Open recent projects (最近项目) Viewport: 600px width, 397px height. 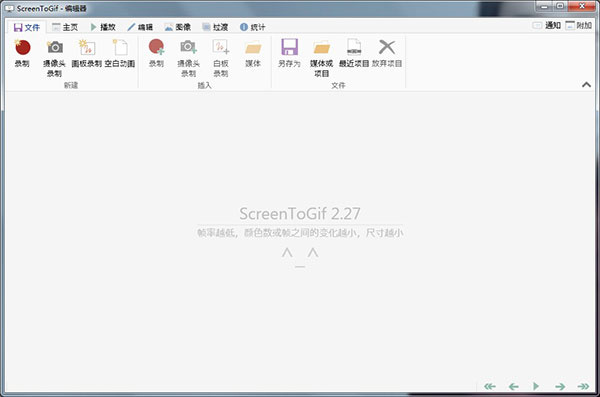click(354, 54)
